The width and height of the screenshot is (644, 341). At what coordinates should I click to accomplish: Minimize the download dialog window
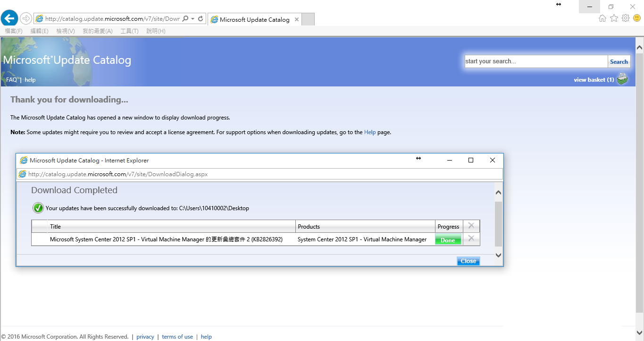(x=450, y=160)
